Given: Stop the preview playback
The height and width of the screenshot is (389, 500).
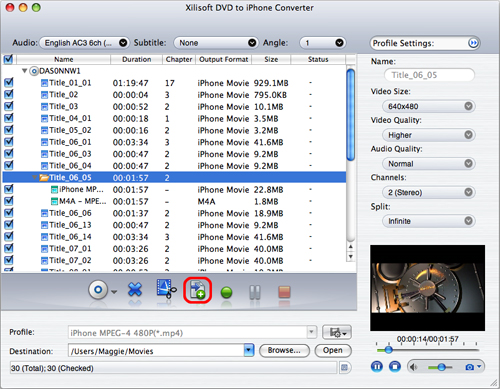Looking at the screenshot, I should [395, 367].
